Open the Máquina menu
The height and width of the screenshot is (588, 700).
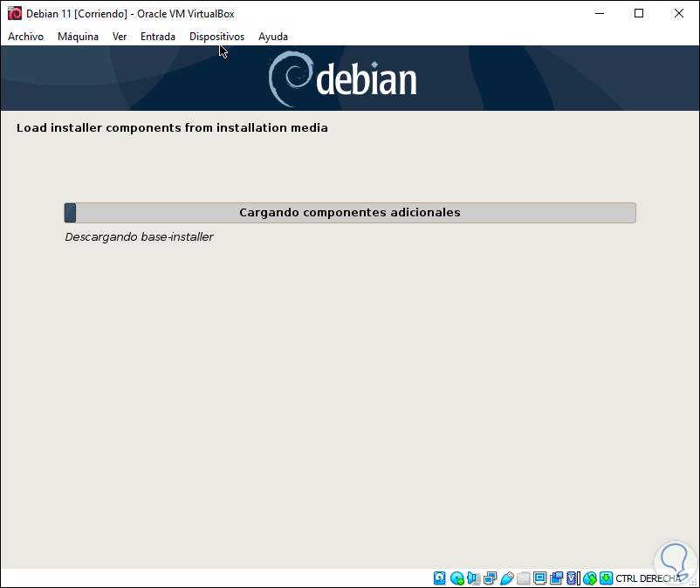point(78,37)
